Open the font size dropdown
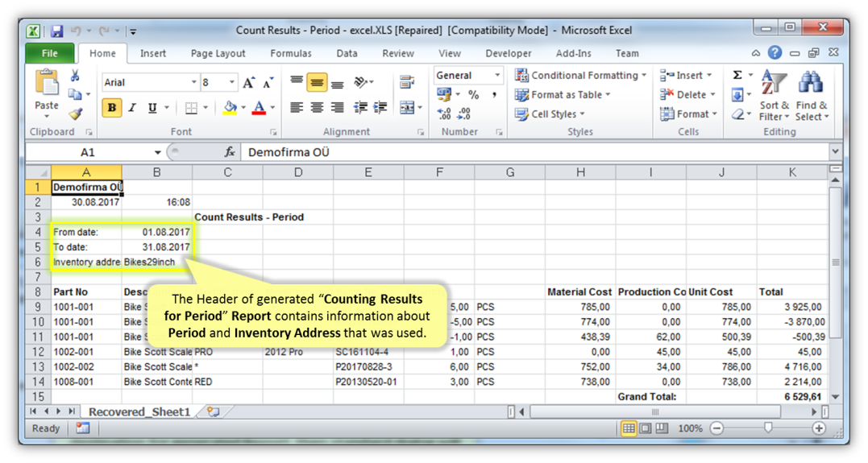This screenshot has width=868, height=463. tap(232, 82)
